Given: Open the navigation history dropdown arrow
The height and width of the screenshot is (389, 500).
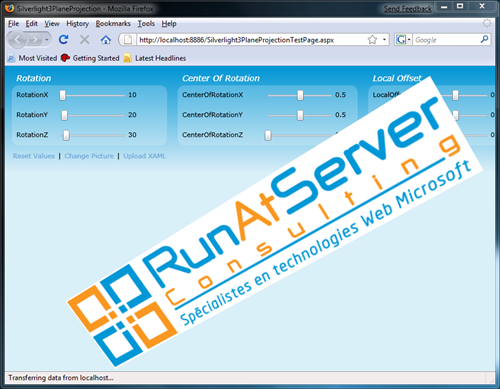Looking at the screenshot, I should [47, 40].
